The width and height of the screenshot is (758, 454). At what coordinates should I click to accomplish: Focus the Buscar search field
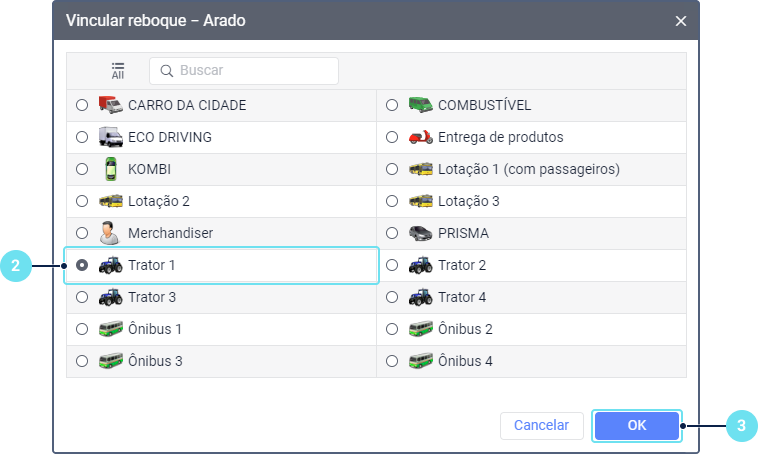pyautogui.click(x=244, y=71)
